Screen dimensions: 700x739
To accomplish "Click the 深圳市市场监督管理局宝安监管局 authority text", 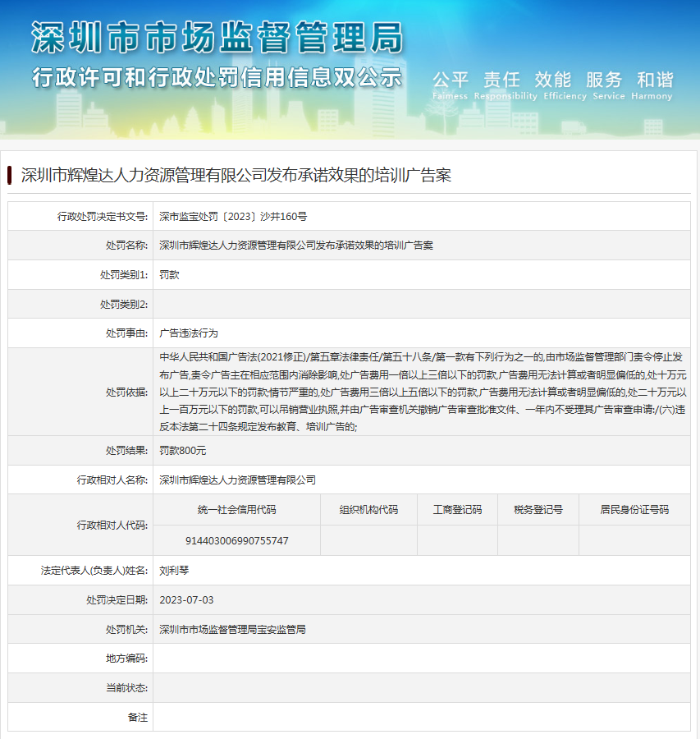I will [x=232, y=629].
